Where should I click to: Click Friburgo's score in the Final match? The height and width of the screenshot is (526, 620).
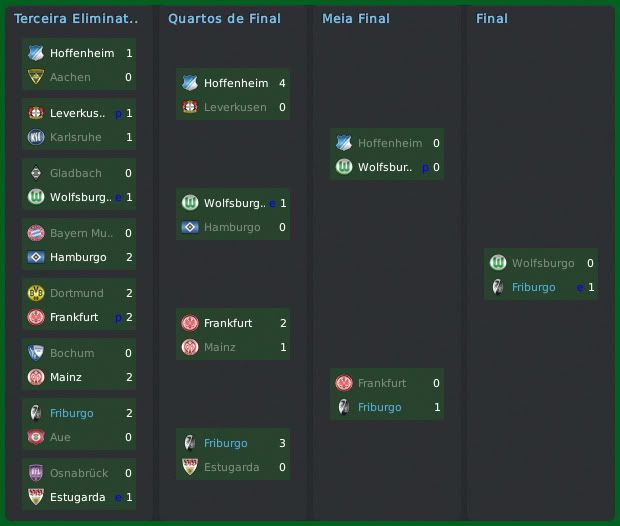tap(591, 287)
